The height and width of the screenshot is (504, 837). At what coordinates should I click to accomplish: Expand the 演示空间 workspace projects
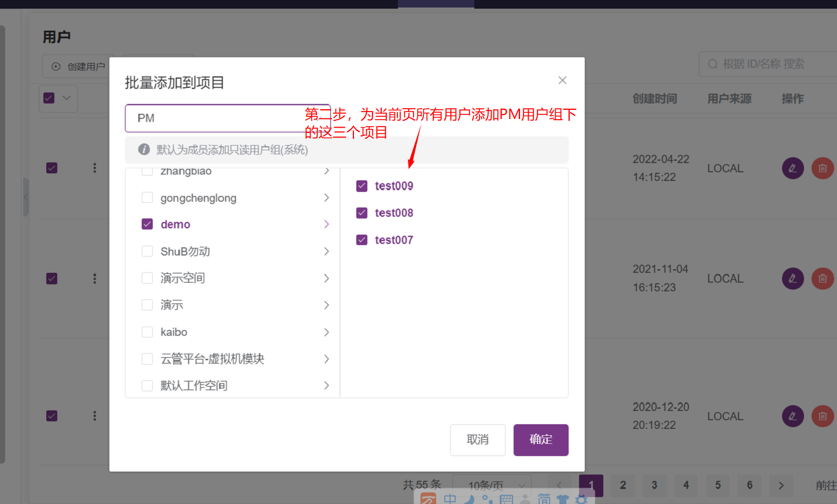[x=327, y=279]
